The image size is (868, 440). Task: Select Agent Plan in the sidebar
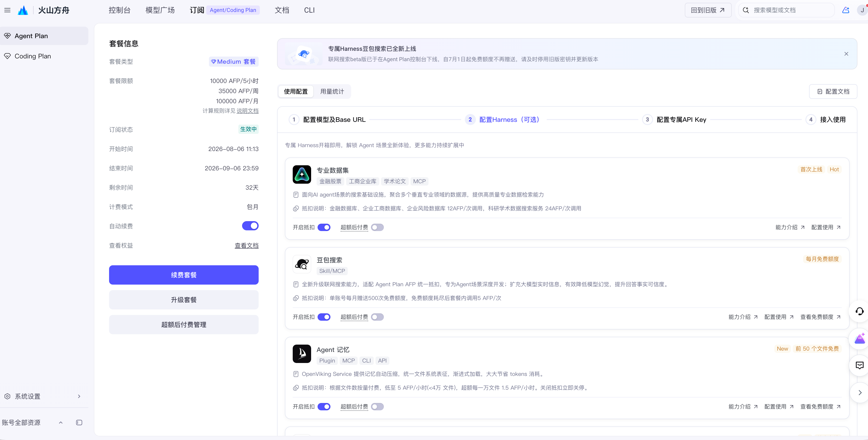click(x=44, y=36)
